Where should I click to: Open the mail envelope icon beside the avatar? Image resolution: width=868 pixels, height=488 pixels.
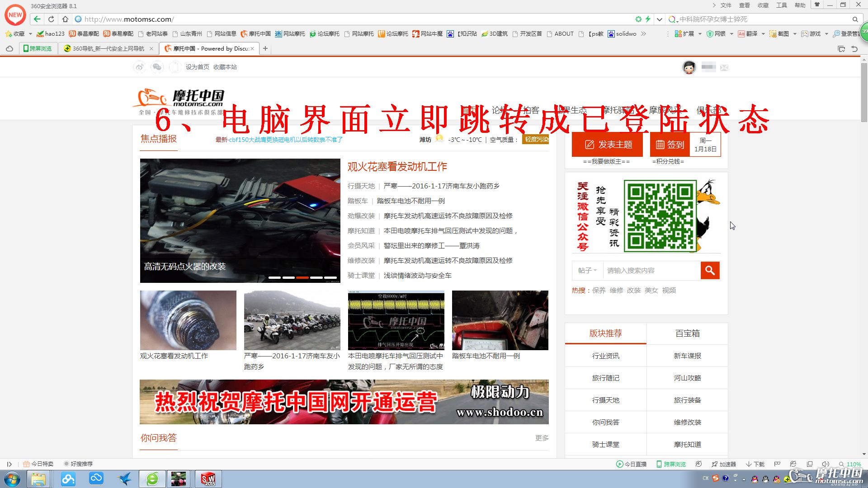724,67
